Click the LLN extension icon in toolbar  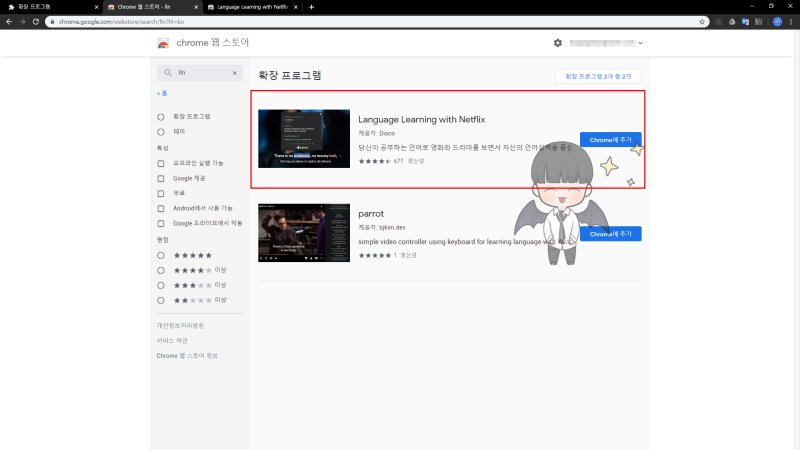(x=759, y=21)
